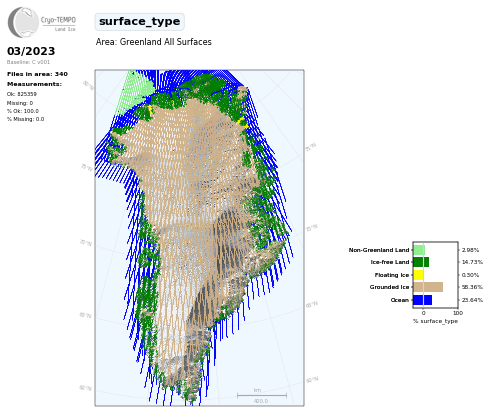
Task: Click the dark green Ice-free Land bar
Action: click(421, 262)
